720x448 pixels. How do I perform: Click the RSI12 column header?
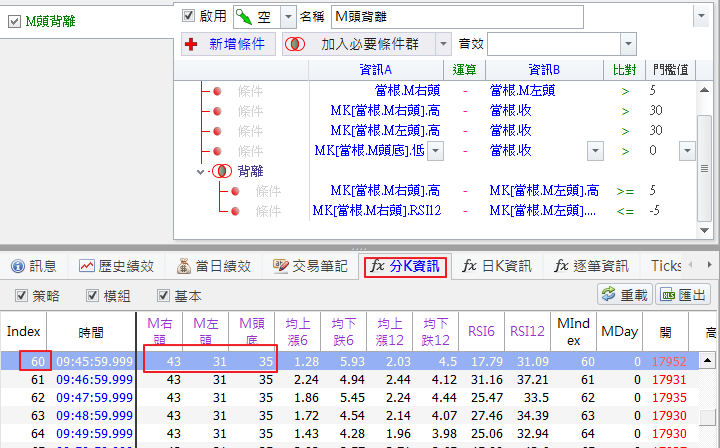point(527,331)
